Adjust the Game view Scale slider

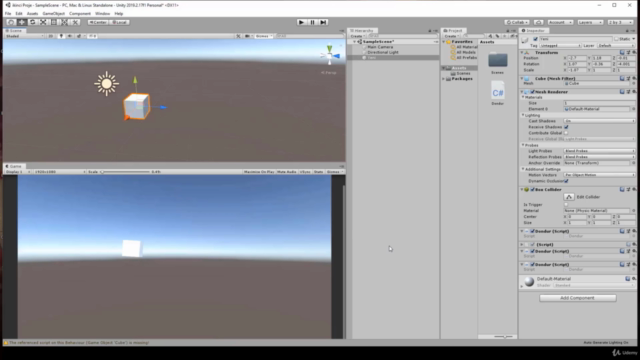point(125,172)
